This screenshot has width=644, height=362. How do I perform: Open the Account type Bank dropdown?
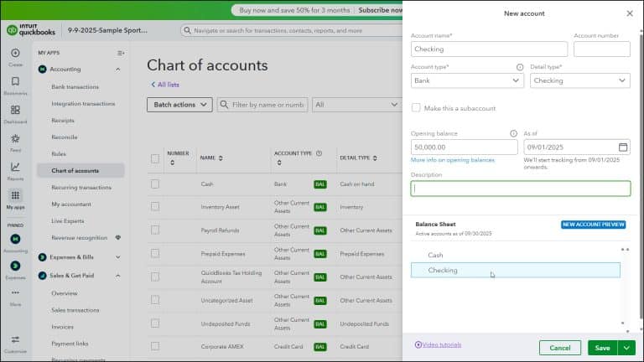click(467, 80)
